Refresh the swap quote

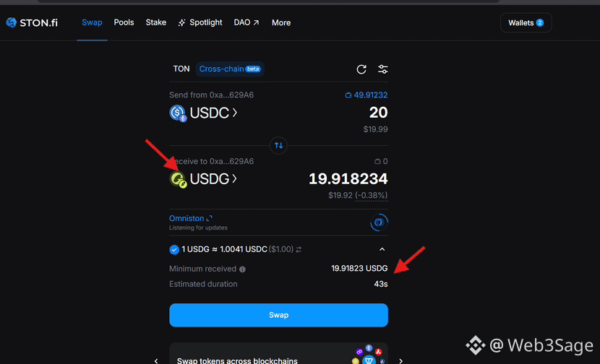(x=361, y=69)
